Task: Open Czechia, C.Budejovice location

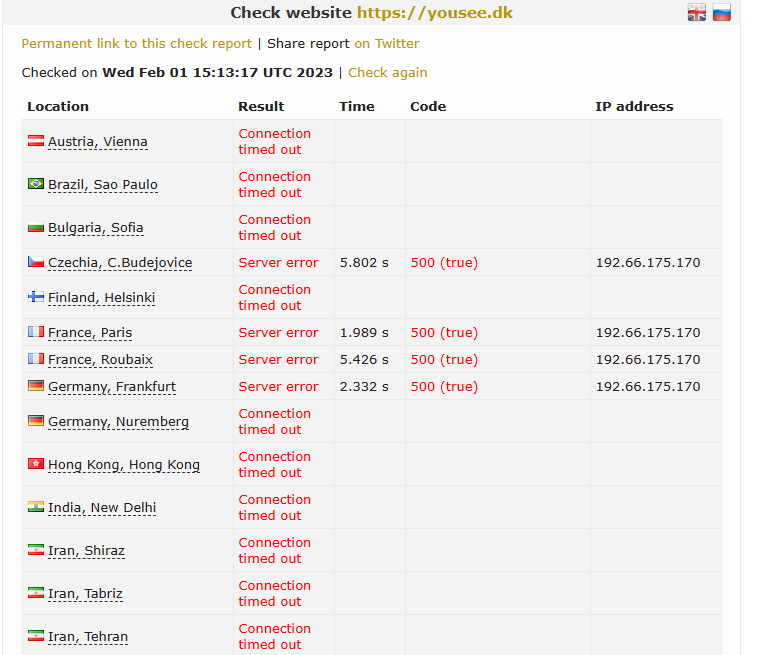Action: click(x=120, y=263)
